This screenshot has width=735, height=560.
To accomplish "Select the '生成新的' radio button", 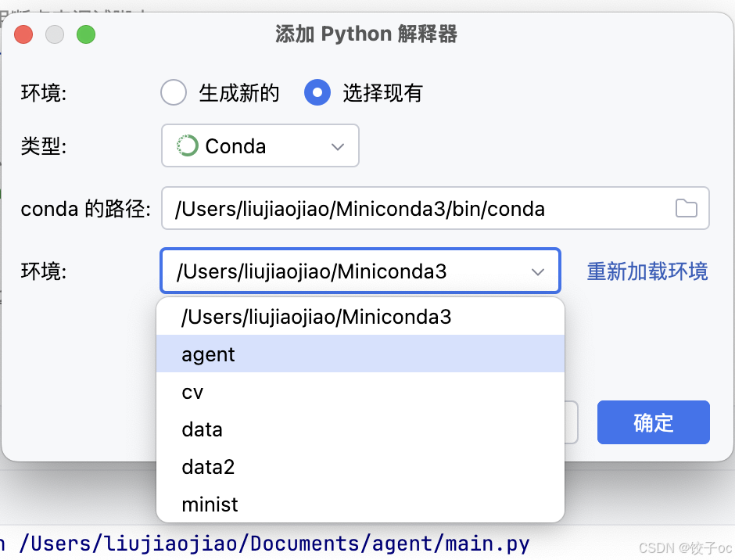I will (x=174, y=92).
